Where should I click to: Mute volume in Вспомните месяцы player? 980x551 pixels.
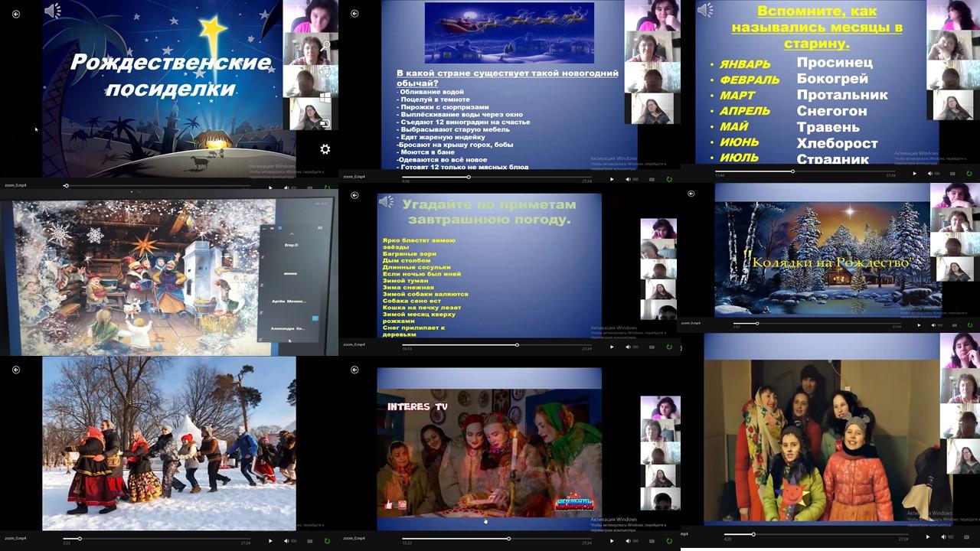(x=931, y=174)
